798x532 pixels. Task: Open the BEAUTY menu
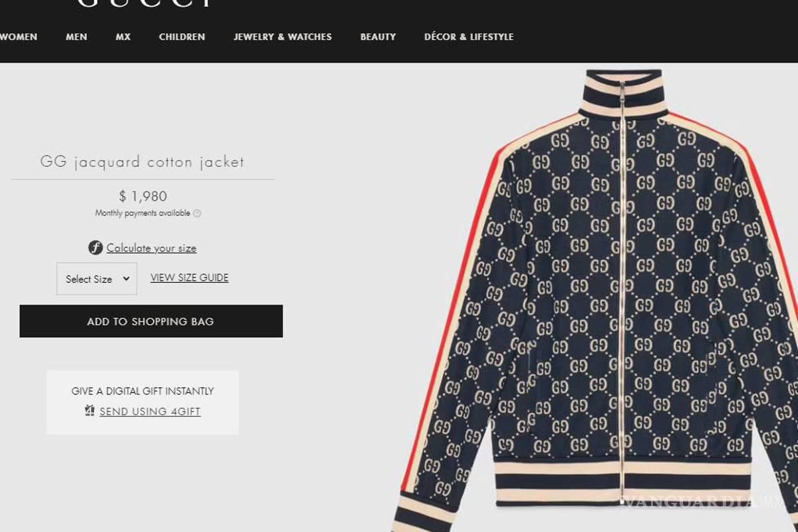(x=378, y=37)
